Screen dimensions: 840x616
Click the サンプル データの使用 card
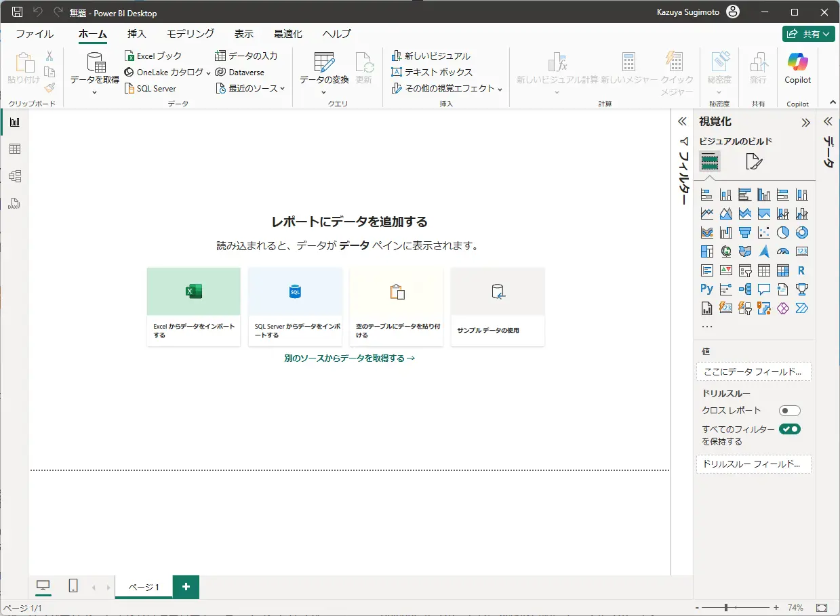[x=498, y=306]
